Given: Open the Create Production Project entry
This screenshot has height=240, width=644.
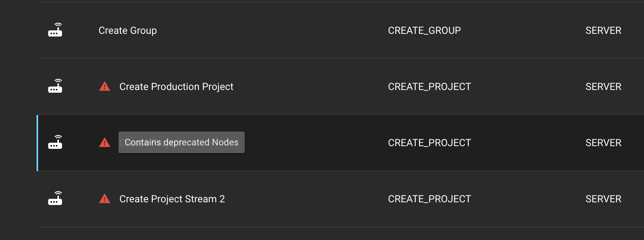Looking at the screenshot, I should pyautogui.click(x=176, y=87).
